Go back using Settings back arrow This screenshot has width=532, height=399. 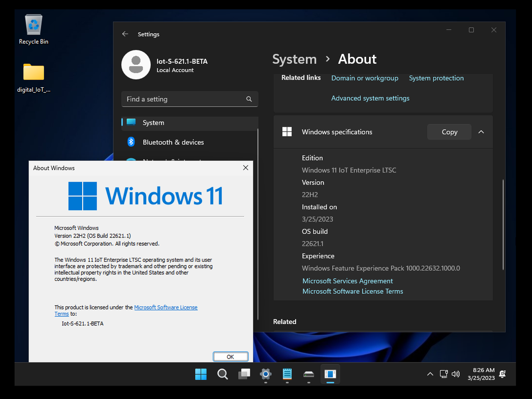tap(125, 34)
